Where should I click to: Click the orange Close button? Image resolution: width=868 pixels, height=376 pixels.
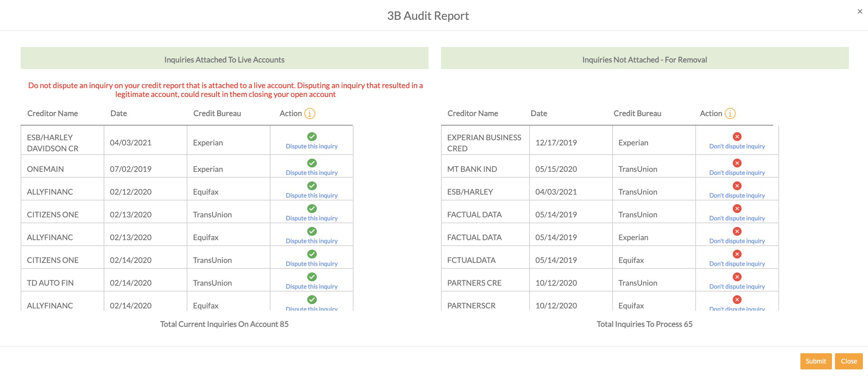pos(849,361)
